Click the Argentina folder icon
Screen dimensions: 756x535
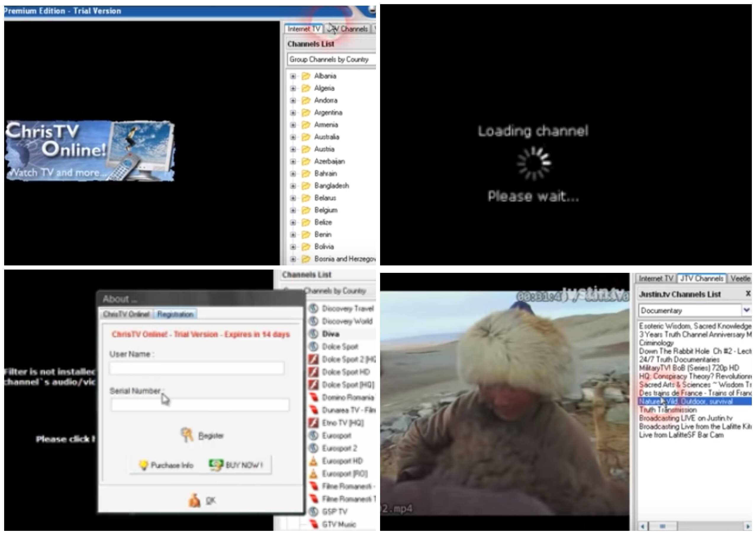306,113
